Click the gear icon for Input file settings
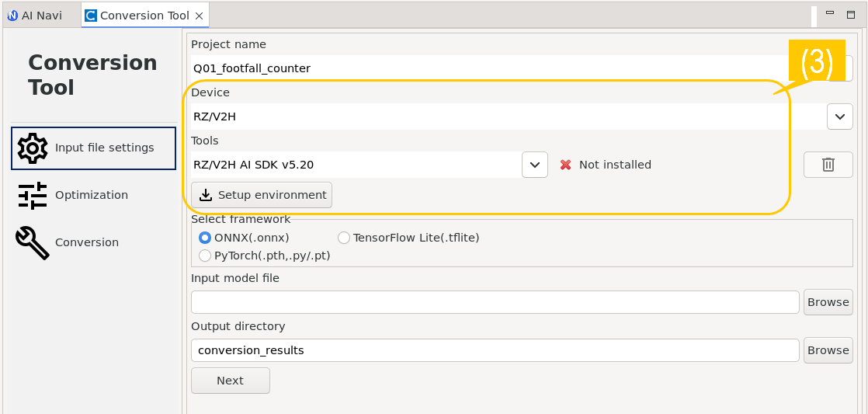The width and height of the screenshot is (868, 414). [x=33, y=148]
